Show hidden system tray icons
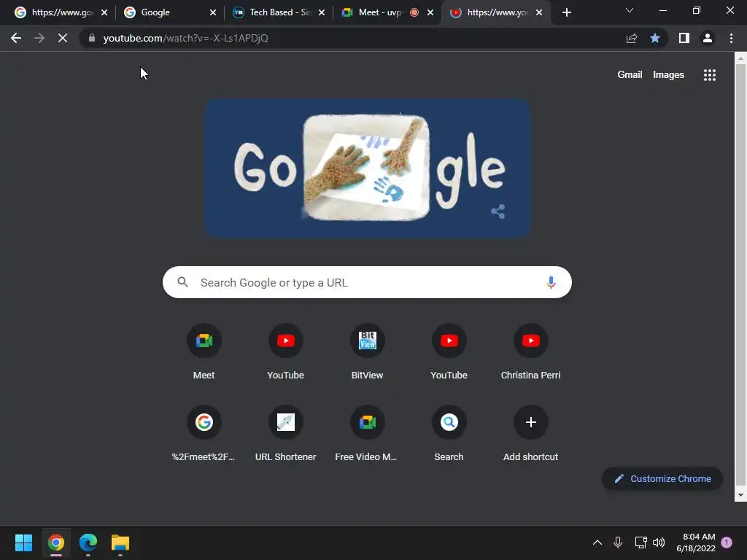 (x=597, y=542)
